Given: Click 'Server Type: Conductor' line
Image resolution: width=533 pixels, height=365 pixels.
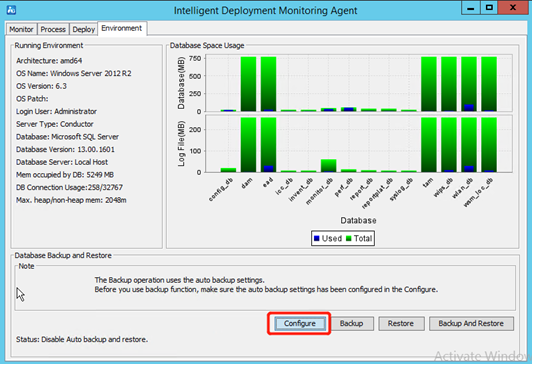Looking at the screenshot, I should coord(54,124).
